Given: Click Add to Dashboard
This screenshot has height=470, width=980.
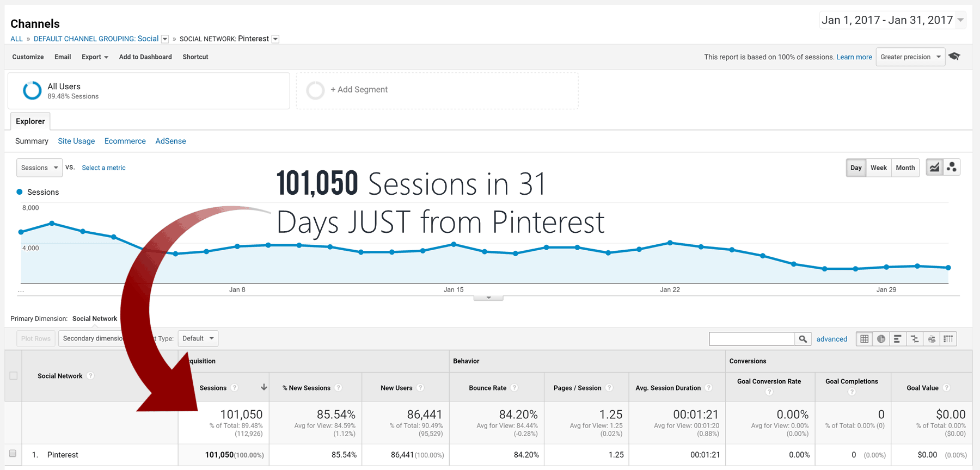Looking at the screenshot, I should pyautogui.click(x=145, y=57).
